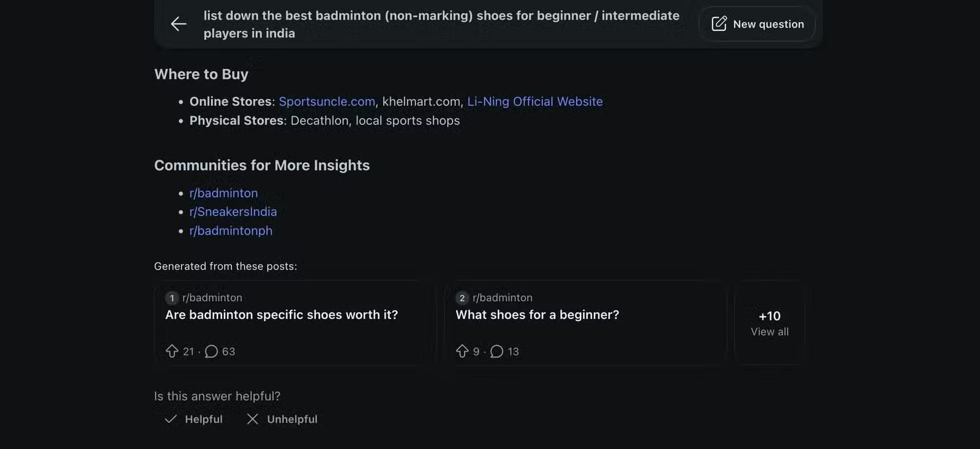Open the r/badminton community link

(223, 193)
